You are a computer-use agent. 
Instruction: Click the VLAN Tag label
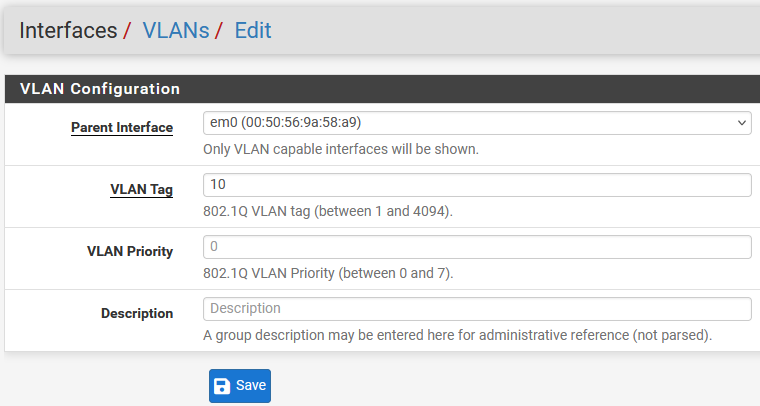(141, 190)
